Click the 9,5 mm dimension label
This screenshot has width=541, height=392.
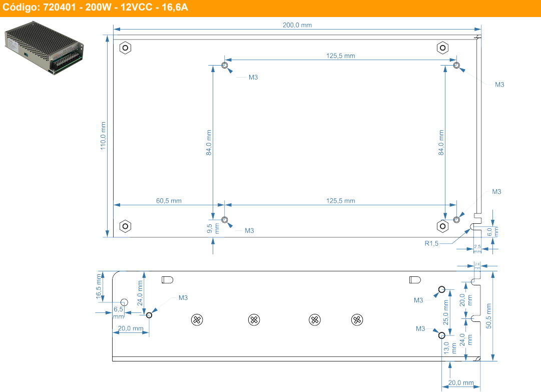click(213, 228)
